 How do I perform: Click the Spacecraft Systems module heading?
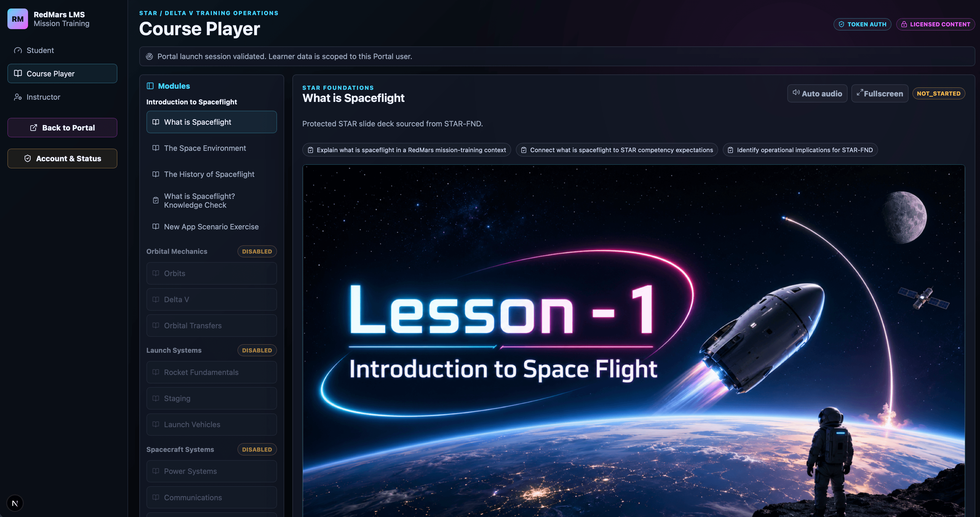pos(180,449)
